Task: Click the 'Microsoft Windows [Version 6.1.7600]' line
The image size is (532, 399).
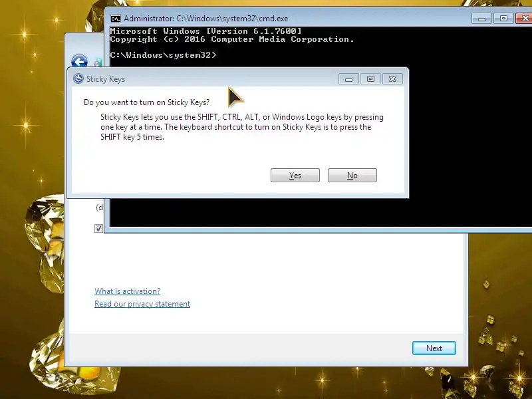Action: (x=205, y=31)
